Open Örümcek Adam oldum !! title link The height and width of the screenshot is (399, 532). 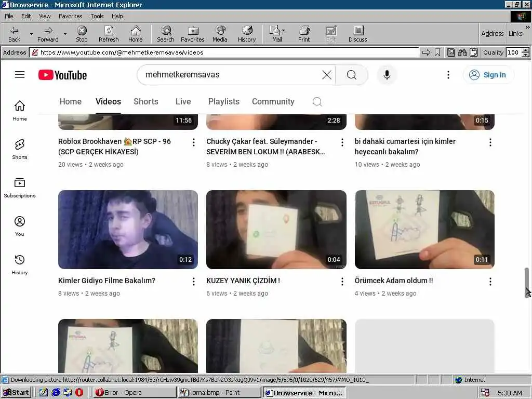click(x=394, y=281)
